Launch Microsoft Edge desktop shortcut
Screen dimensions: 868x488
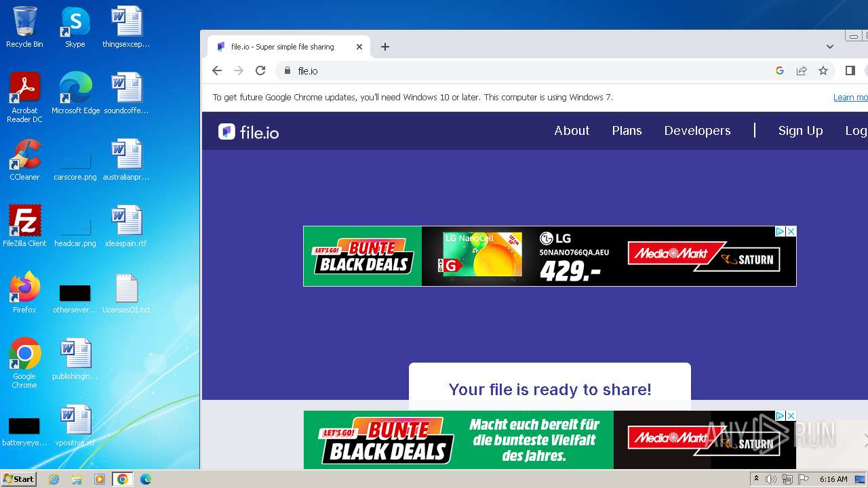pyautogui.click(x=75, y=94)
